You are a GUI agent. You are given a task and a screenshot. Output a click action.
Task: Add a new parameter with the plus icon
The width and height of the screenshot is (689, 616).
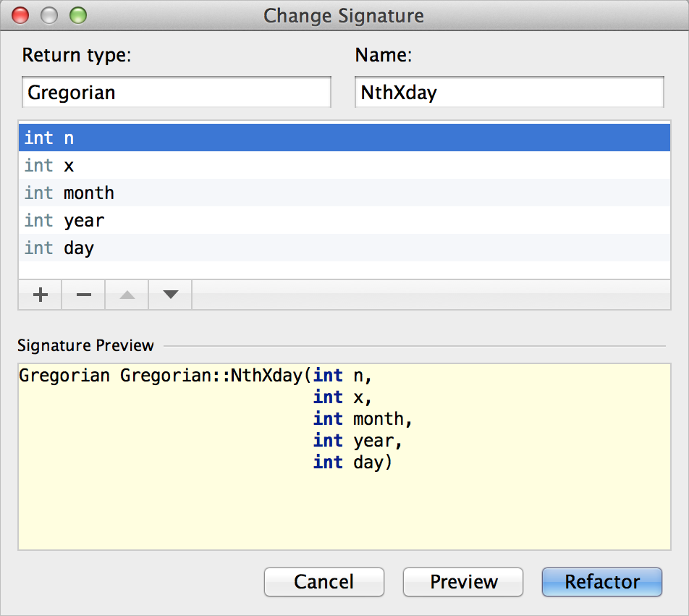click(40, 295)
